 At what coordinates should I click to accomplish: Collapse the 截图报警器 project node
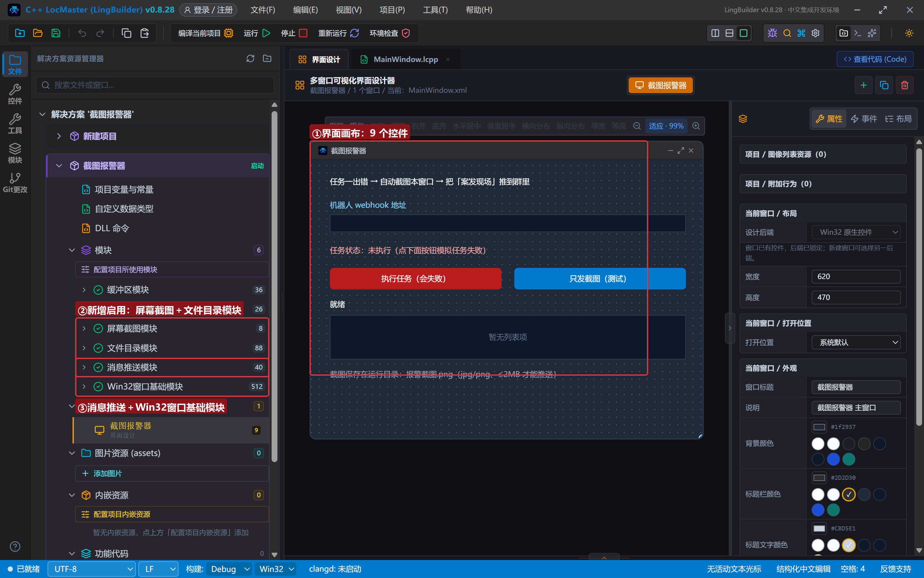tap(59, 165)
